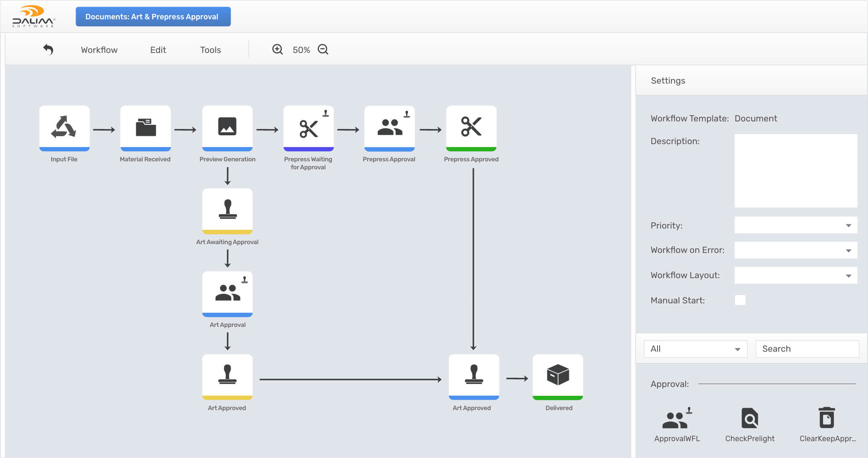Click the back arrow icon

click(x=48, y=50)
